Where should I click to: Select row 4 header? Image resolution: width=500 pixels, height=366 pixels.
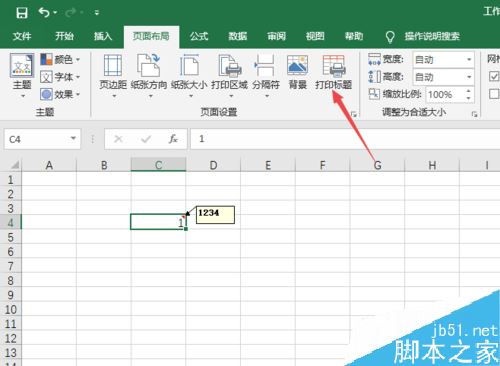tap(10, 222)
